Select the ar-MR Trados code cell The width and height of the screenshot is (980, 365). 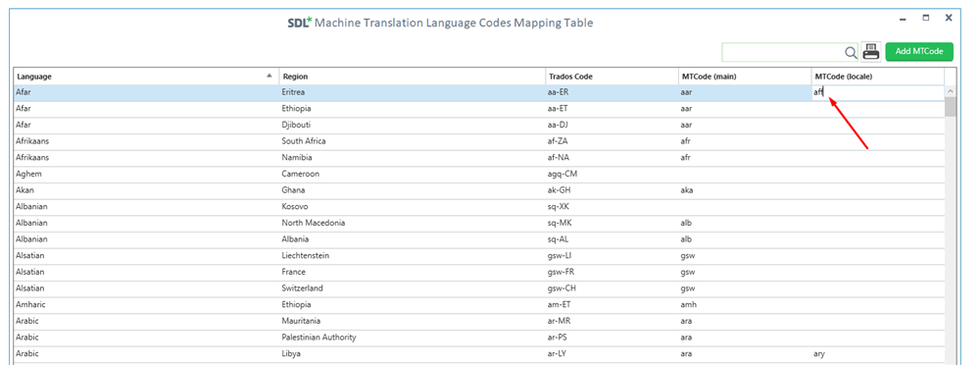(612, 321)
